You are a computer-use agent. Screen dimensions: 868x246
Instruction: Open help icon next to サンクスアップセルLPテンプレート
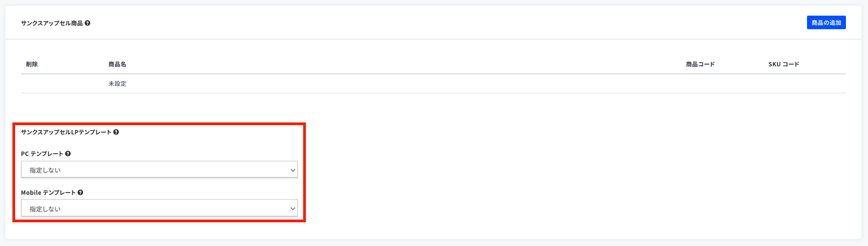[116, 132]
